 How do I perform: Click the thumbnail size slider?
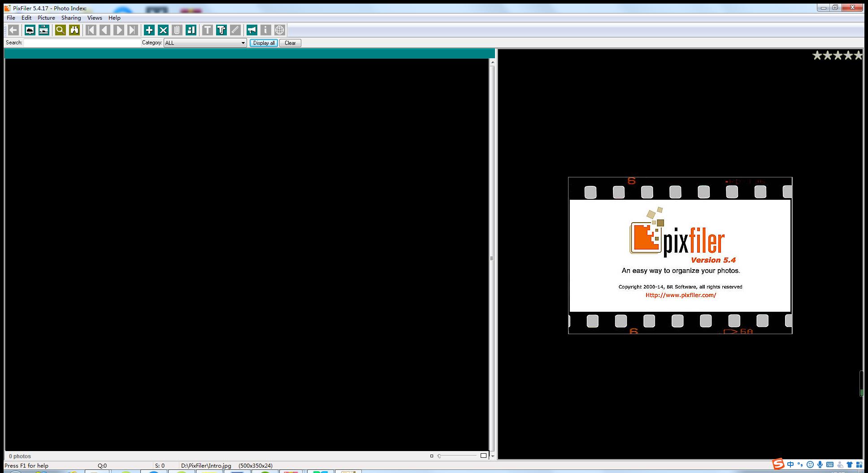point(457,456)
